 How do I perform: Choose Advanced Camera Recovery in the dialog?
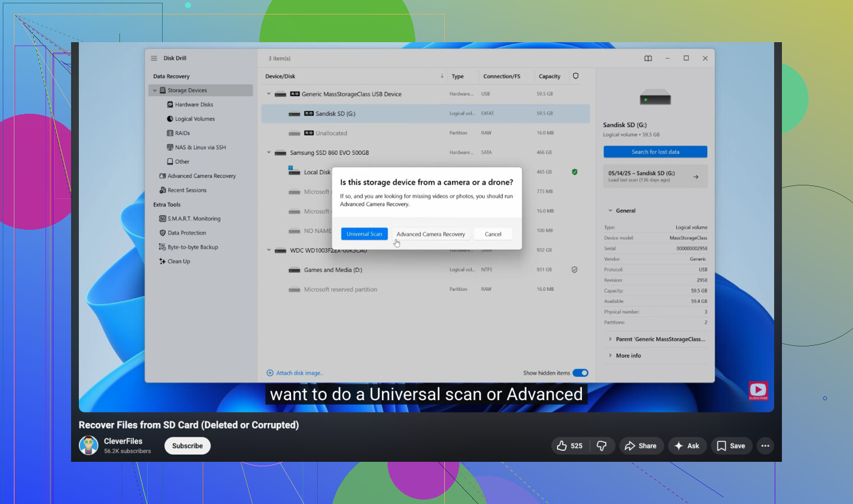point(431,234)
